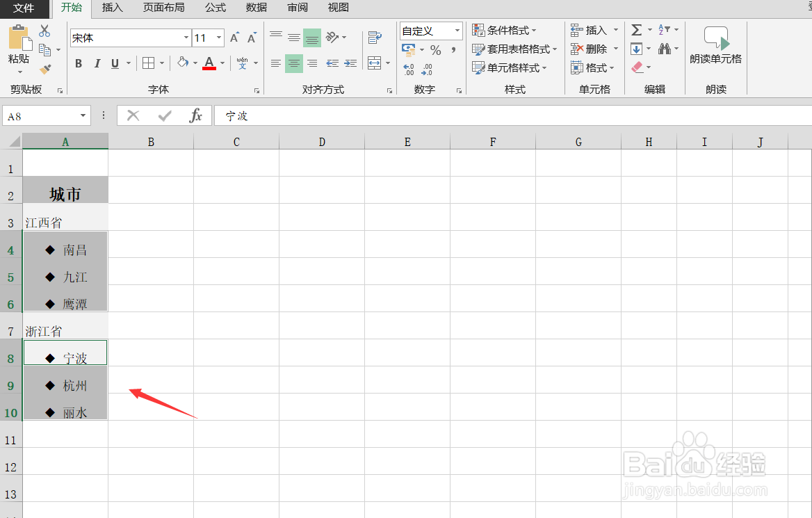Open the wén phonetic guide tool
Viewport: 812px width, 518px height.
coord(243,63)
